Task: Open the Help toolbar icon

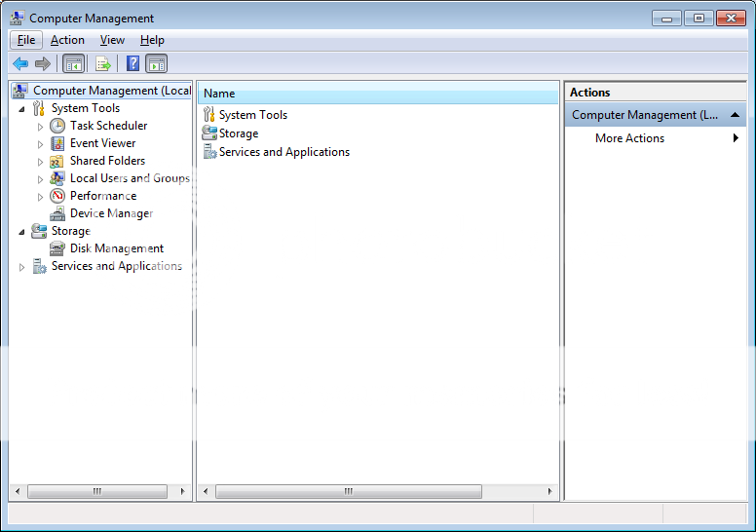Action: pyautogui.click(x=132, y=63)
